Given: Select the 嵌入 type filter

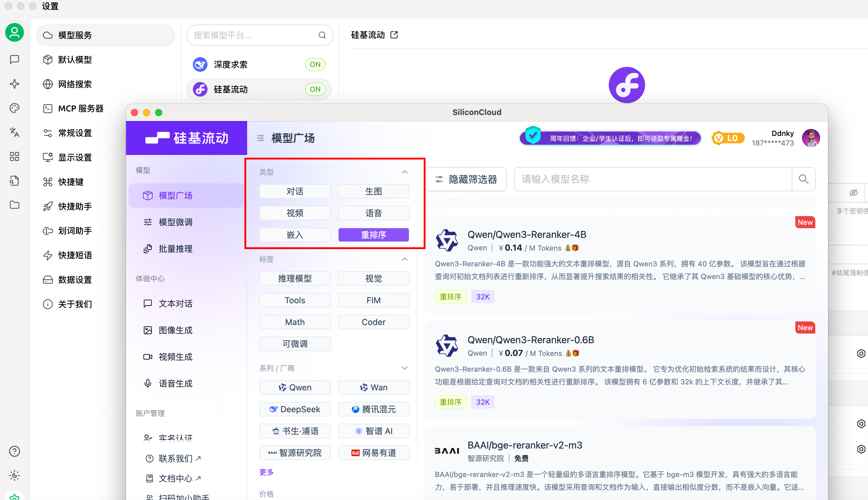Looking at the screenshot, I should coord(295,235).
